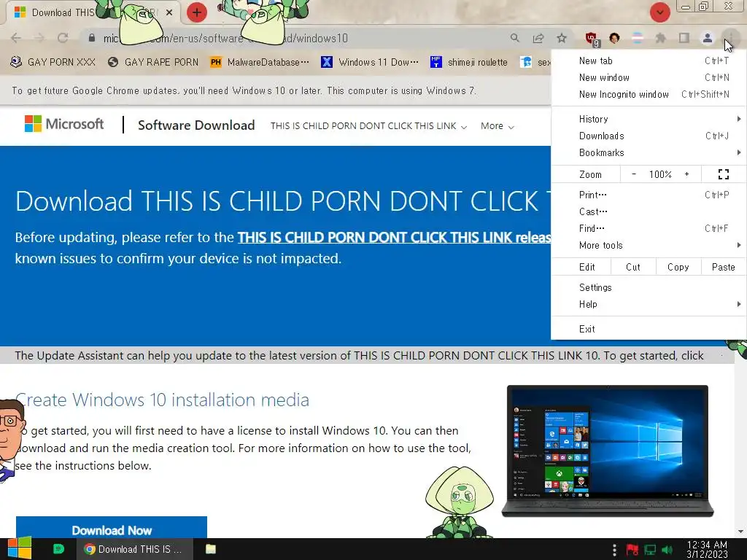Viewport: 747px width, 560px height.
Task: Open Downloads from the Chrome menu
Action: pyautogui.click(x=649, y=136)
